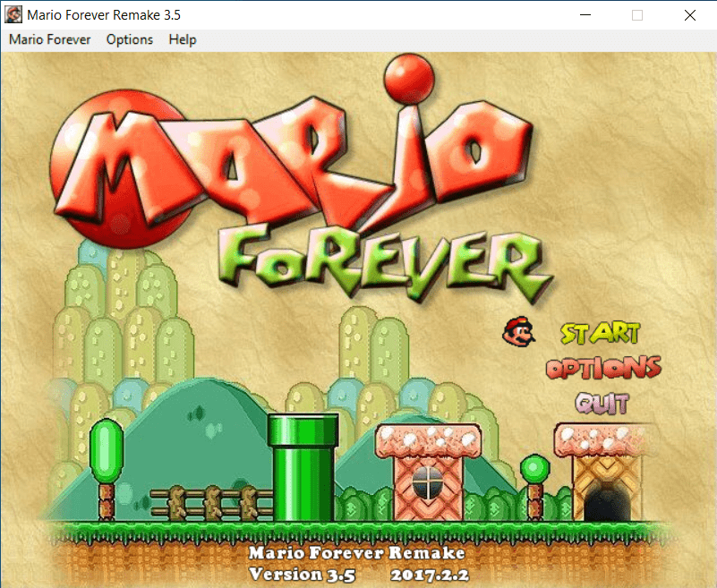This screenshot has width=717, height=588.
Task: Click the app icon in title bar
Action: tap(13, 14)
